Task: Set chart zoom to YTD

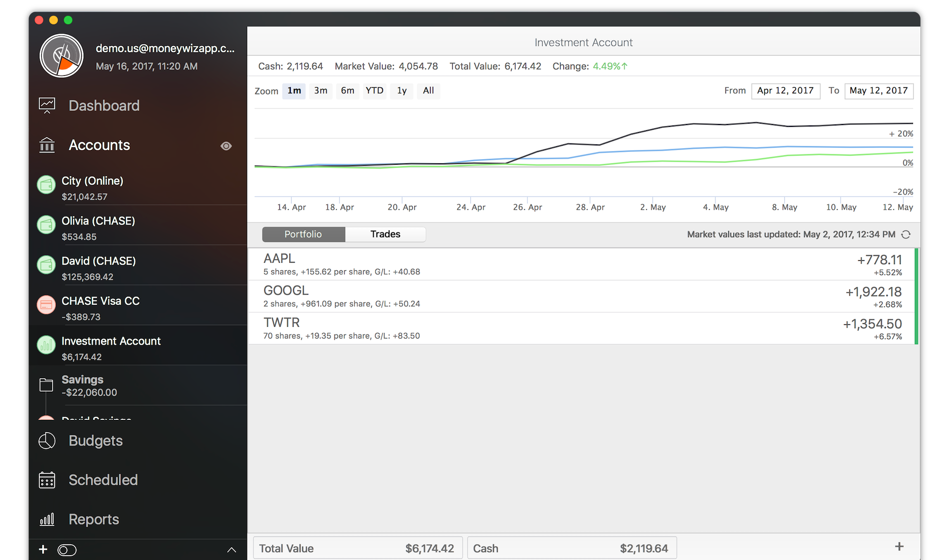Action: tap(375, 91)
